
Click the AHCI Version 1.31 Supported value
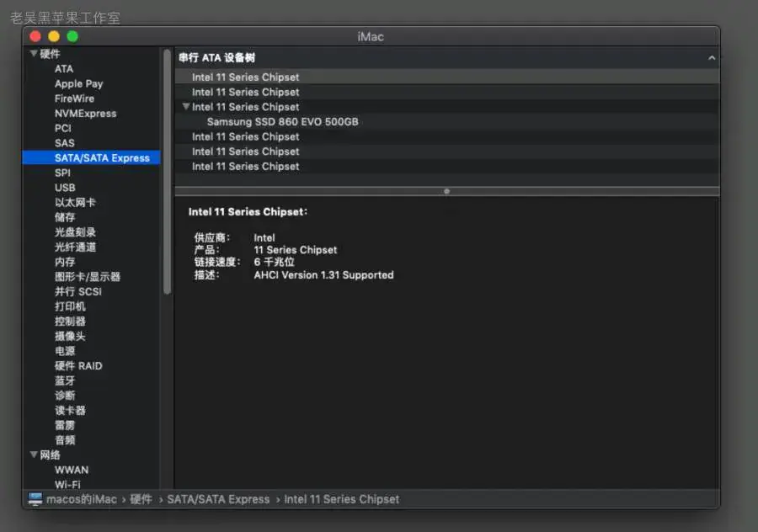click(323, 275)
